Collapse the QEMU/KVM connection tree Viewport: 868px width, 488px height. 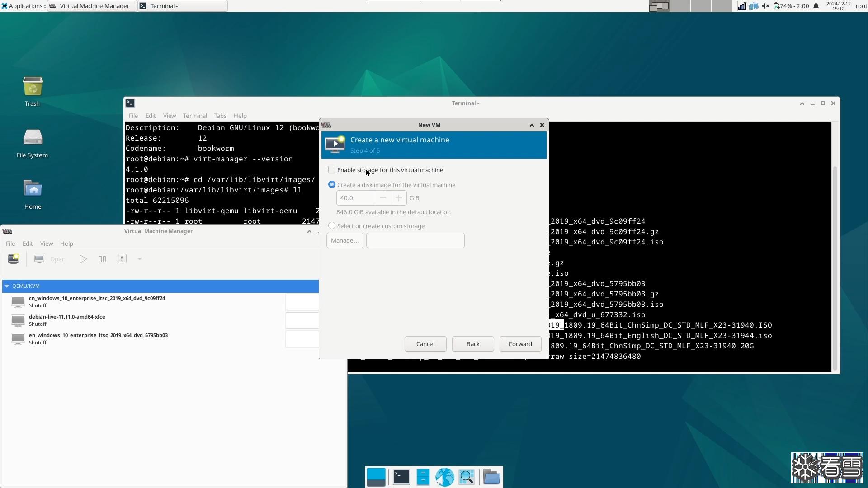7,286
